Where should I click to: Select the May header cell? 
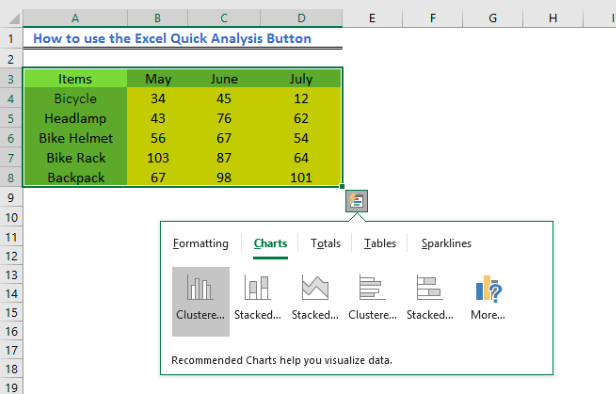pyautogui.click(x=158, y=79)
